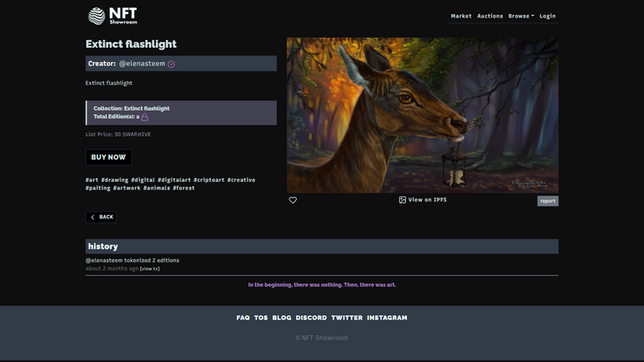
Task: Open the view tx link
Action: [149, 269]
